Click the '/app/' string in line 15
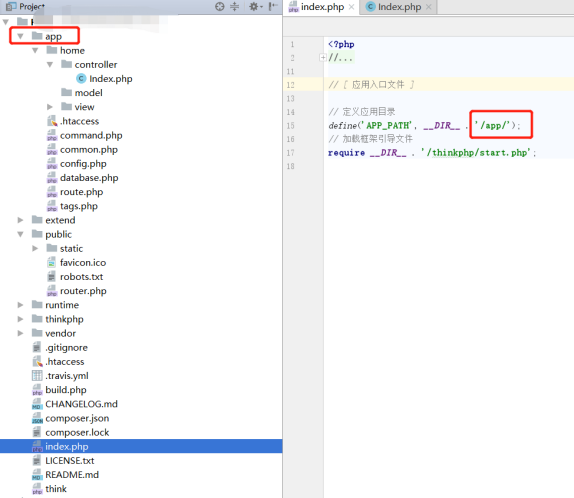The width and height of the screenshot is (574, 498). click(x=492, y=125)
